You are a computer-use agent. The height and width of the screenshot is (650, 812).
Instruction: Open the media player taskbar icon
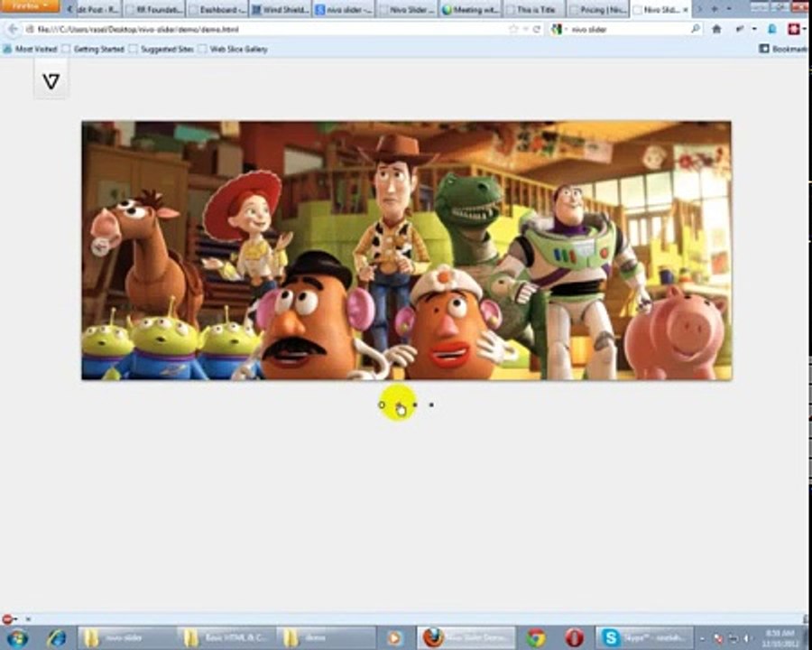pyautogui.click(x=394, y=638)
